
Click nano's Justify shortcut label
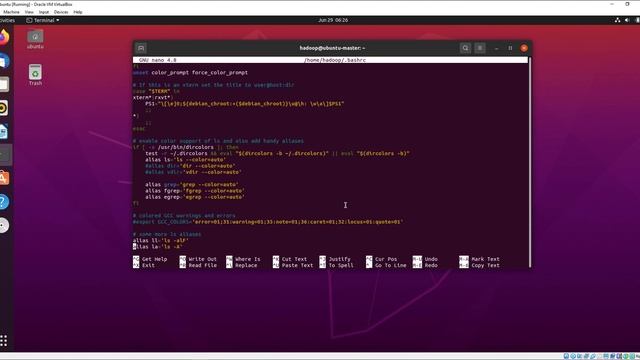click(x=340, y=259)
